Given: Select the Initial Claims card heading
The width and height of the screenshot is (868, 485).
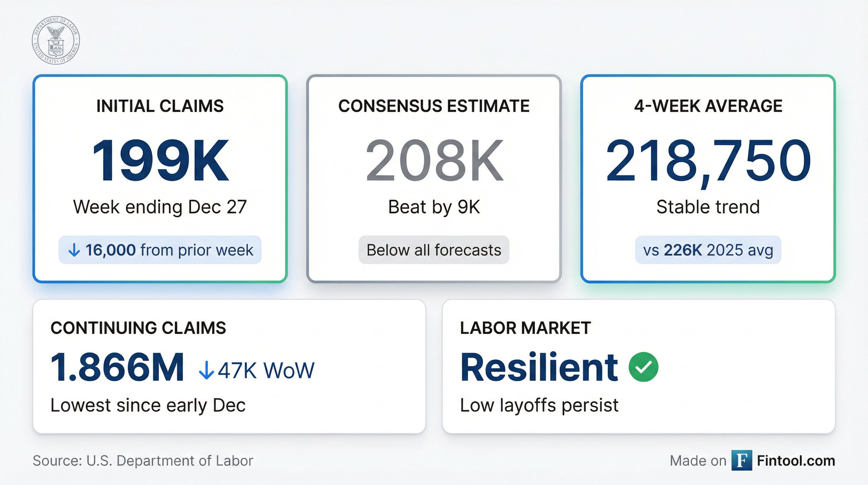Looking at the screenshot, I should pyautogui.click(x=160, y=106).
